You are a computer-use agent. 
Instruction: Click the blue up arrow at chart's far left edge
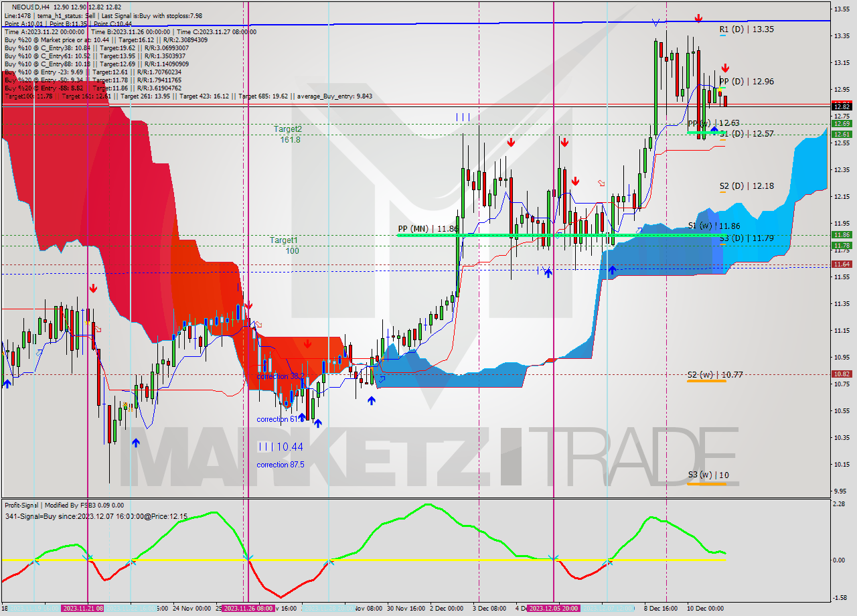(x=7, y=382)
